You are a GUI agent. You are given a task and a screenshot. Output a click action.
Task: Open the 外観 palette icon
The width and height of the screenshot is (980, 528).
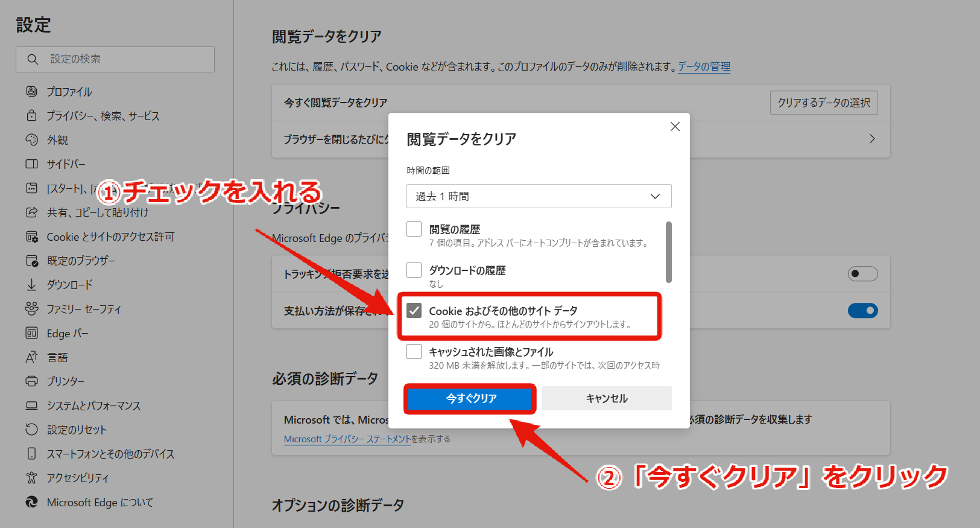(32, 139)
